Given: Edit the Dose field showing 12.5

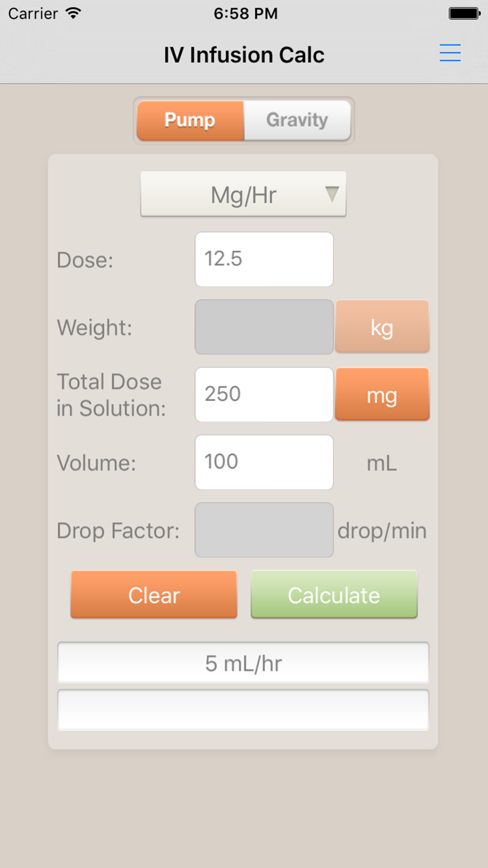Looking at the screenshot, I should click(264, 259).
